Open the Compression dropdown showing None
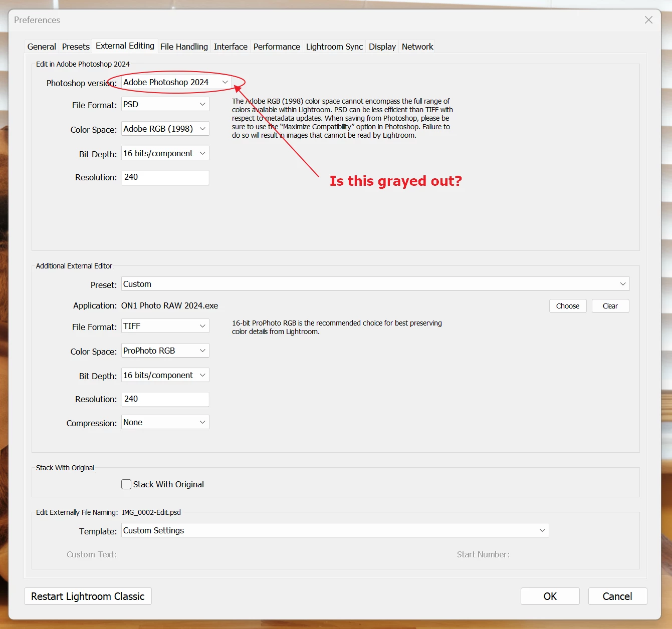The height and width of the screenshot is (629, 672). 165,422
